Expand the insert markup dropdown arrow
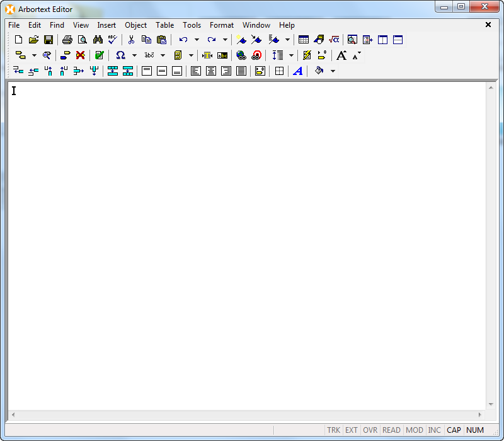The height and width of the screenshot is (441, 504). click(34, 55)
